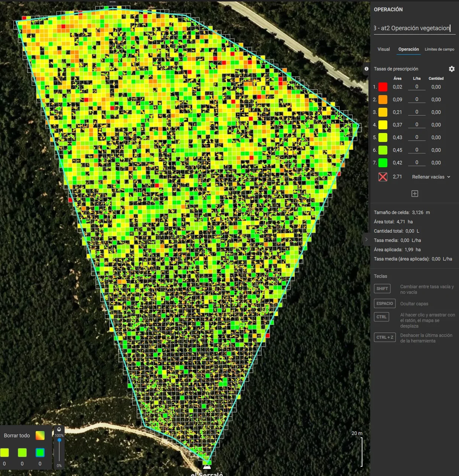Select the Operación tab
This screenshot has width=459, height=476.
pyautogui.click(x=408, y=49)
